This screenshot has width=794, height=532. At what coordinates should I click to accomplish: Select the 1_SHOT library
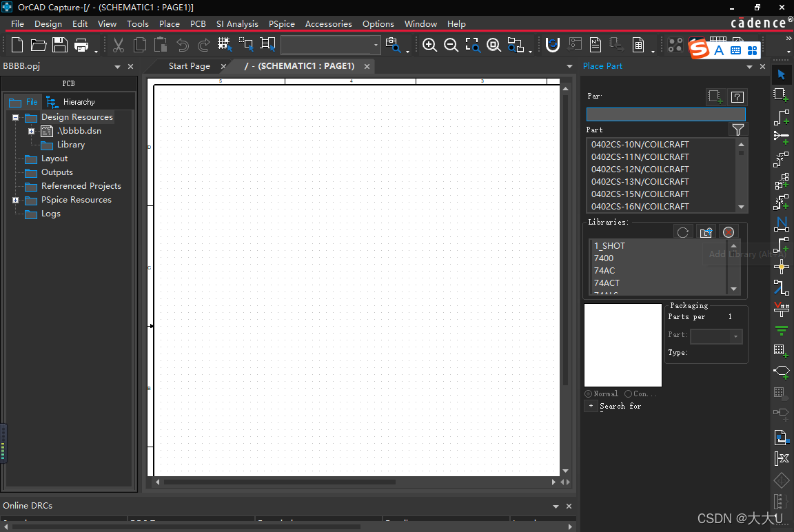609,245
